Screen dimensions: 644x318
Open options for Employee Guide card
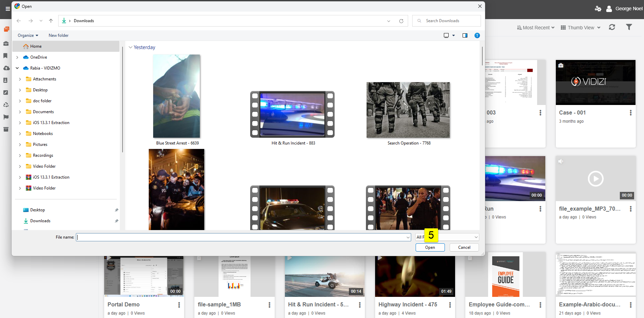point(540,305)
